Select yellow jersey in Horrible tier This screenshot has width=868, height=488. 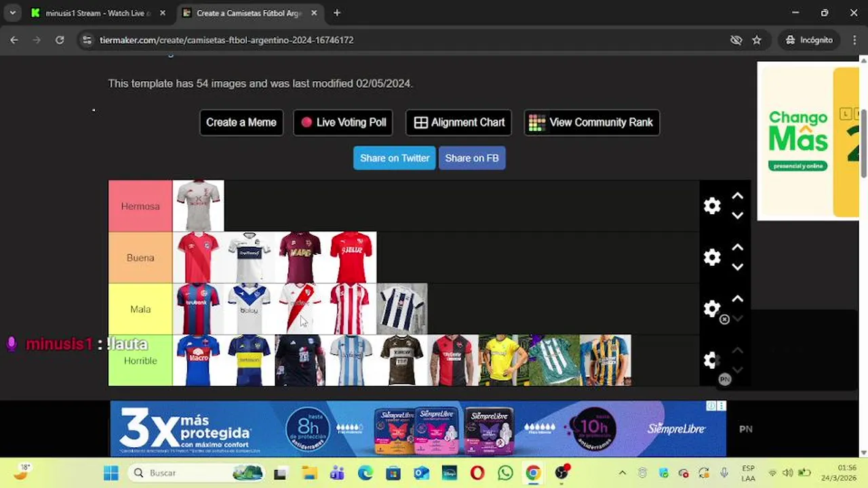point(503,361)
